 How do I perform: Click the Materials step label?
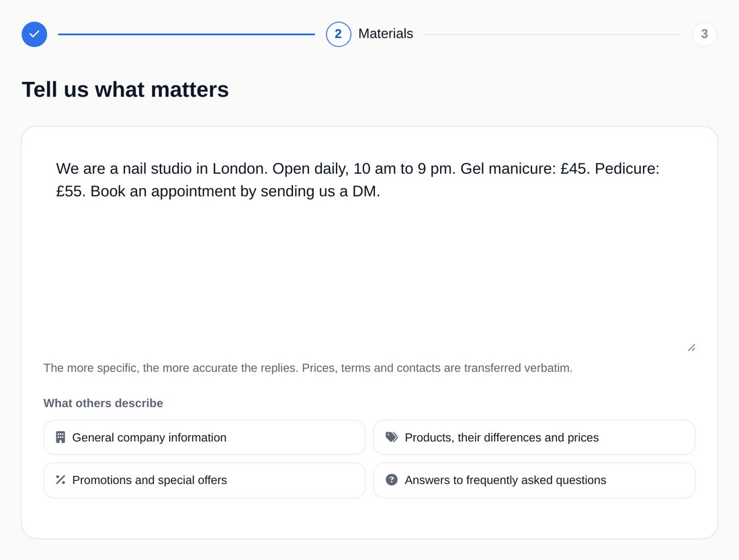point(386,34)
